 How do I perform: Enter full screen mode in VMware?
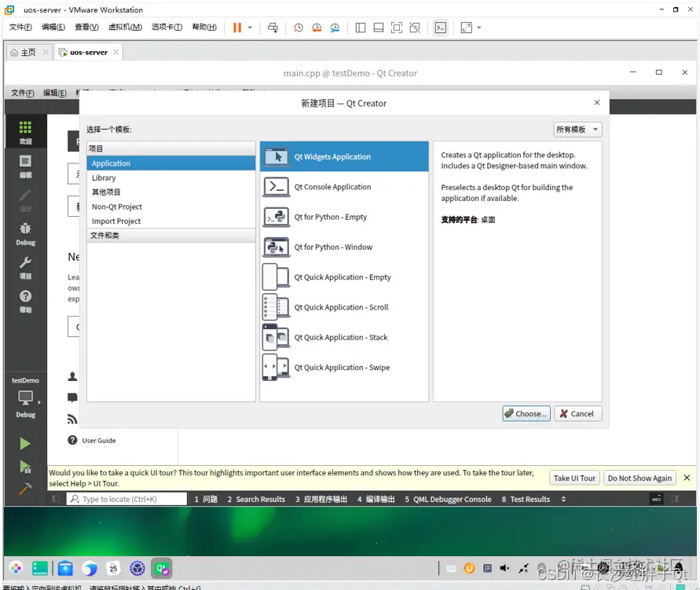pos(397,27)
